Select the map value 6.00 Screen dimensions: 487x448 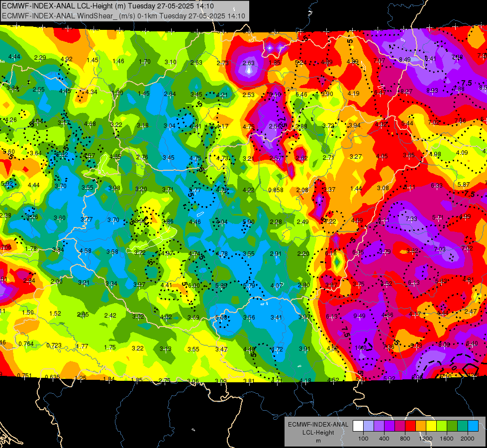194,285
